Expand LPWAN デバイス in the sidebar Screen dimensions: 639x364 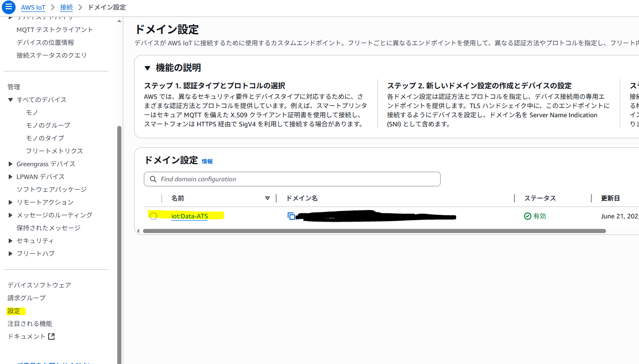(x=11, y=177)
